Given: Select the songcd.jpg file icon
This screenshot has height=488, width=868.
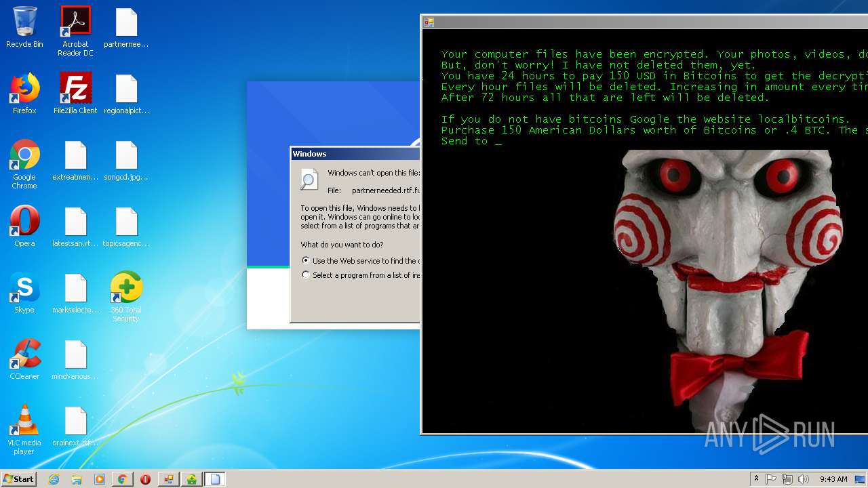Looking at the screenshot, I should coord(126,161).
